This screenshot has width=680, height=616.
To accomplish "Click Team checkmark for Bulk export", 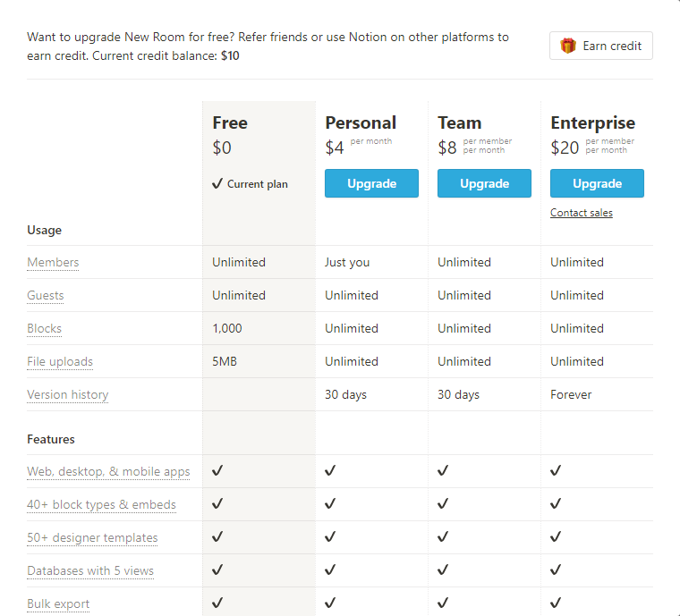I will coord(443,603).
